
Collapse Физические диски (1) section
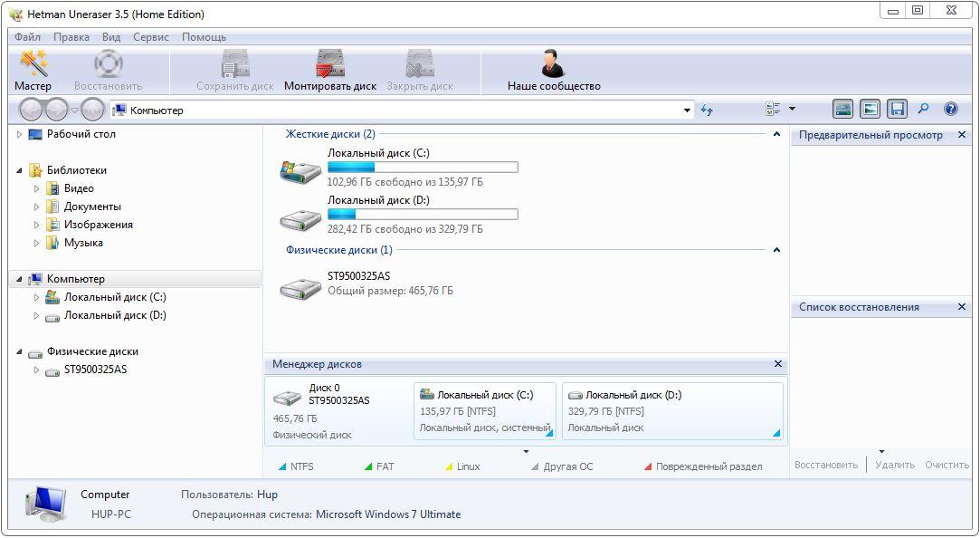pyautogui.click(x=776, y=250)
